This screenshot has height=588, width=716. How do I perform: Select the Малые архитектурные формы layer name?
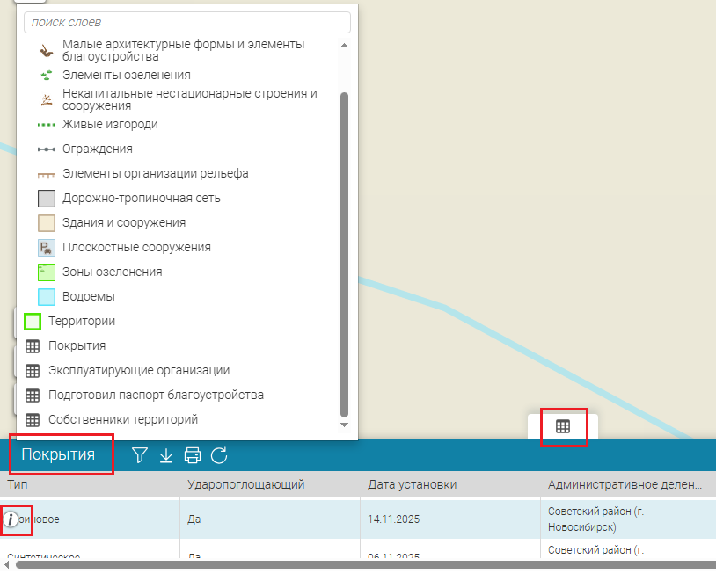tap(184, 50)
